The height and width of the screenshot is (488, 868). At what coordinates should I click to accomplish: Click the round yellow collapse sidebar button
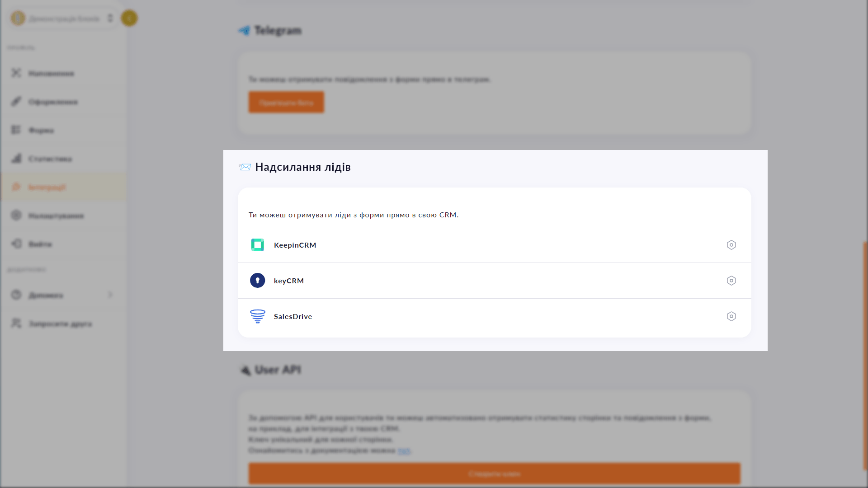point(129,18)
